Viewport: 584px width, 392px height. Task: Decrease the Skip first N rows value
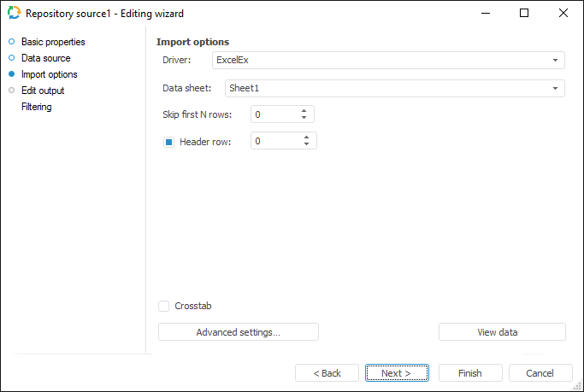(305, 118)
